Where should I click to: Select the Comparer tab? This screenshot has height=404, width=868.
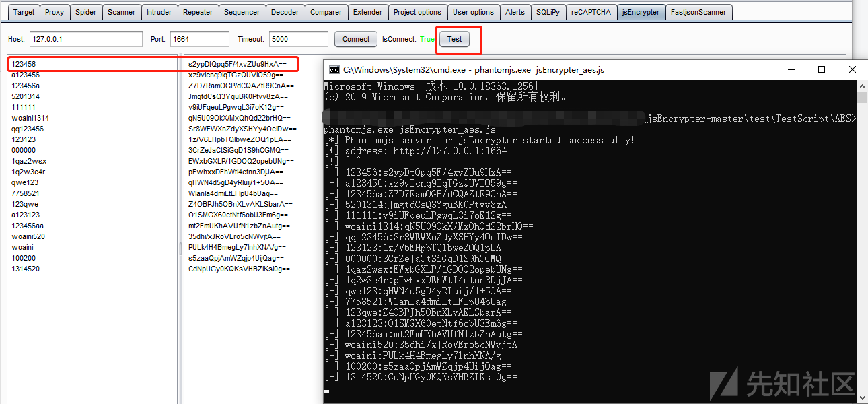326,12
